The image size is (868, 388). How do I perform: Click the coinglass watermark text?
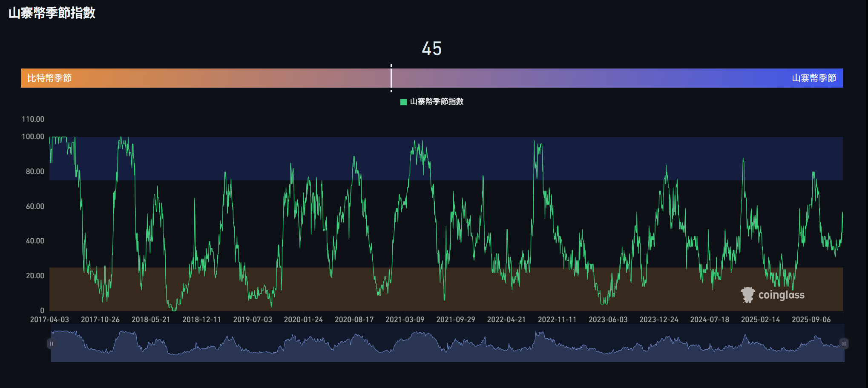point(781,295)
